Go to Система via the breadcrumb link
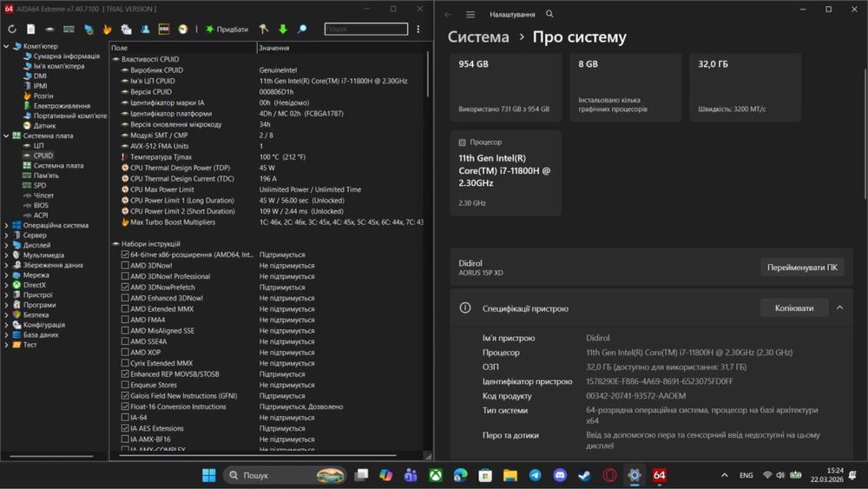The height and width of the screenshot is (489, 868). click(478, 37)
